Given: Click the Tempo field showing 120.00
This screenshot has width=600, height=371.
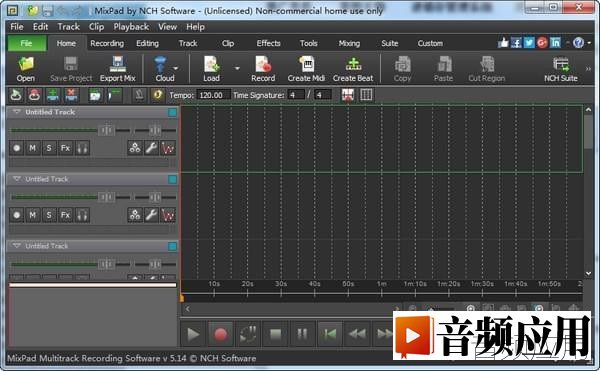Looking at the screenshot, I should tap(214, 95).
